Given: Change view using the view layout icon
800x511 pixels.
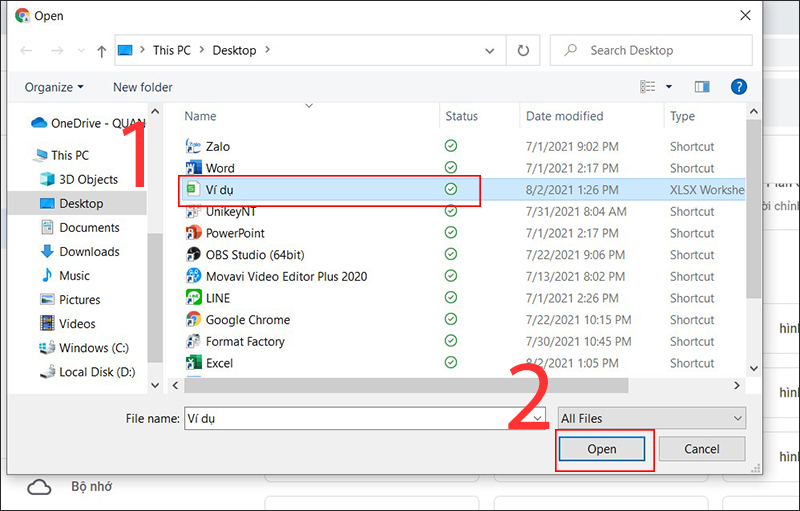Looking at the screenshot, I should point(647,87).
